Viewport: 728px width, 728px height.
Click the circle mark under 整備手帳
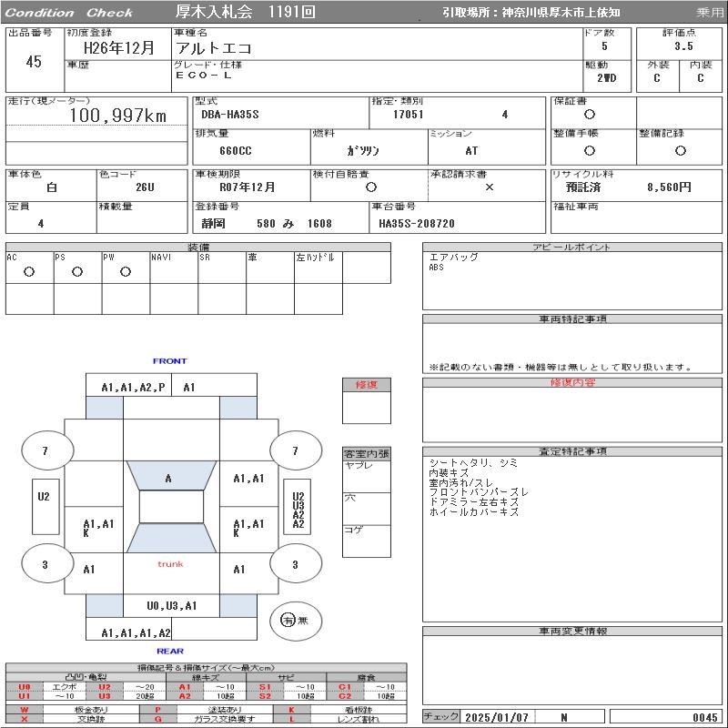[590, 150]
